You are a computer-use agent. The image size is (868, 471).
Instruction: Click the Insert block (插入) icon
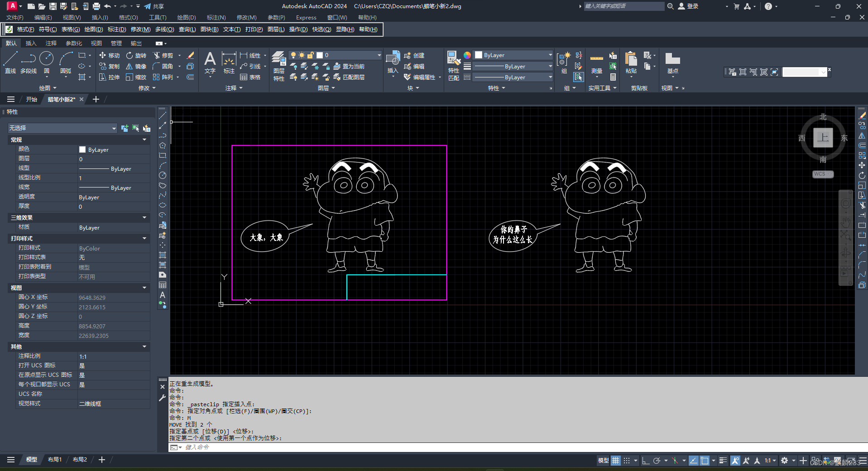pyautogui.click(x=393, y=62)
